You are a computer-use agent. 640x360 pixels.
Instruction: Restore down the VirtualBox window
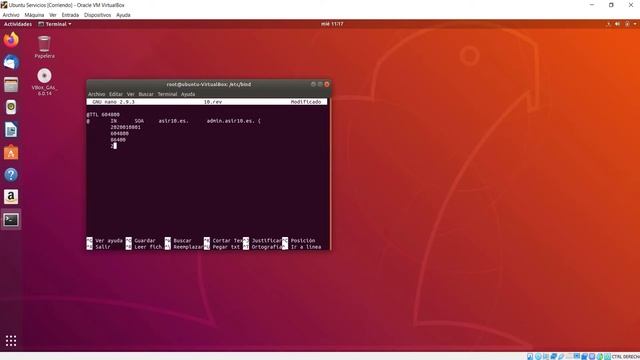pyautogui.click(x=611, y=5)
